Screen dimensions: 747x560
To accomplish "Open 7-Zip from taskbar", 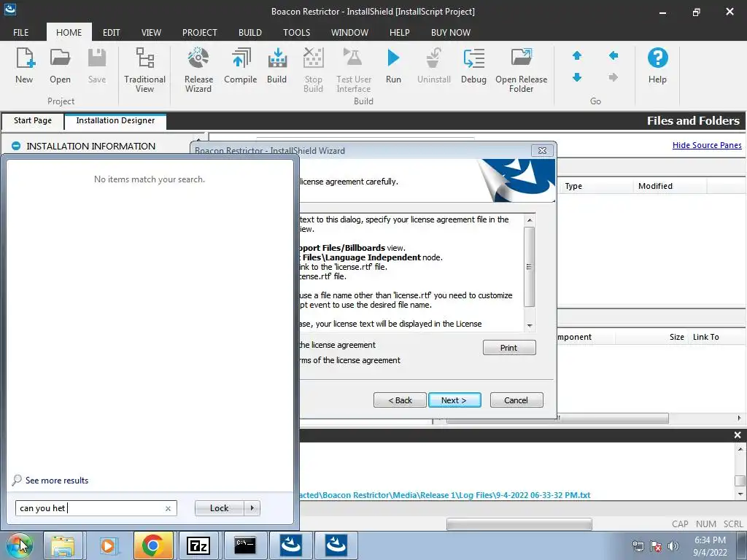I will pos(198,545).
